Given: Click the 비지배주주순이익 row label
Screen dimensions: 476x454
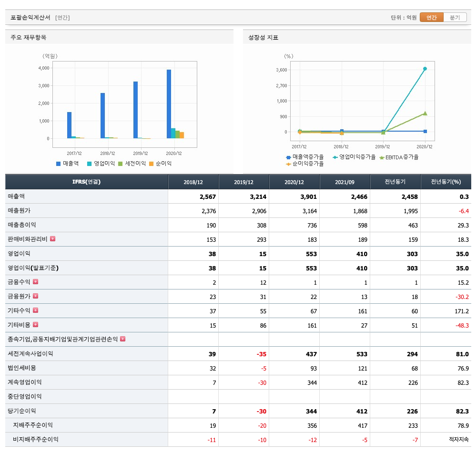Looking at the screenshot, I should coord(36,439).
